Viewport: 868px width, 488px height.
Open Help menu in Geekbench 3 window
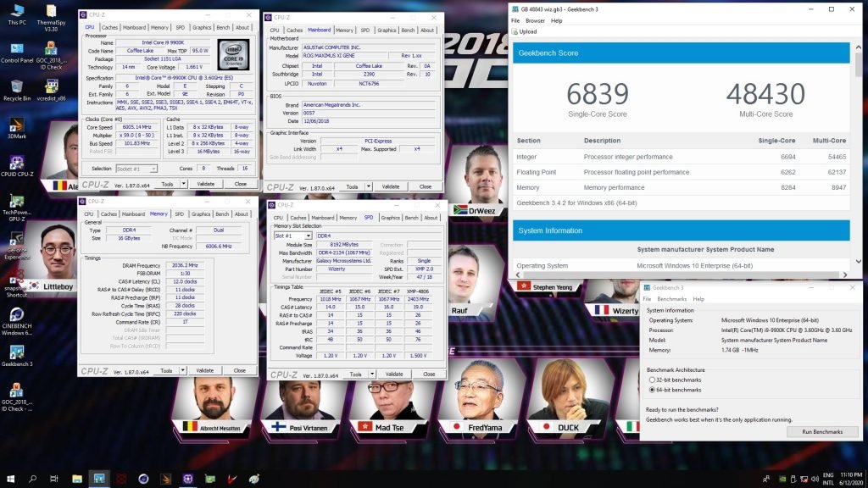698,299
